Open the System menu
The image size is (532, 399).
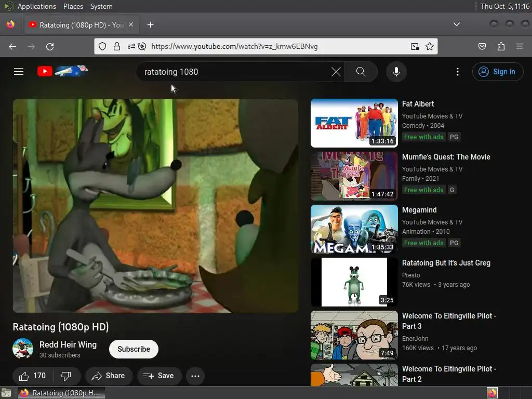[101, 6]
